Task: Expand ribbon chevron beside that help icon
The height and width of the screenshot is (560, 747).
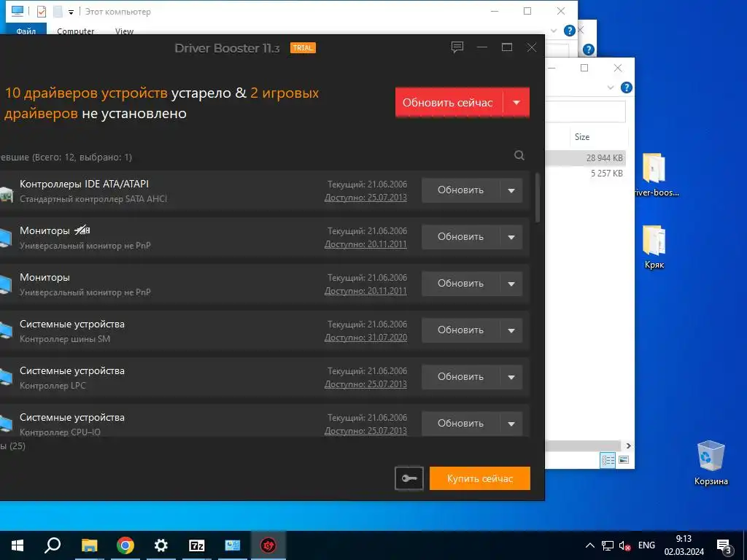Action: pos(611,87)
